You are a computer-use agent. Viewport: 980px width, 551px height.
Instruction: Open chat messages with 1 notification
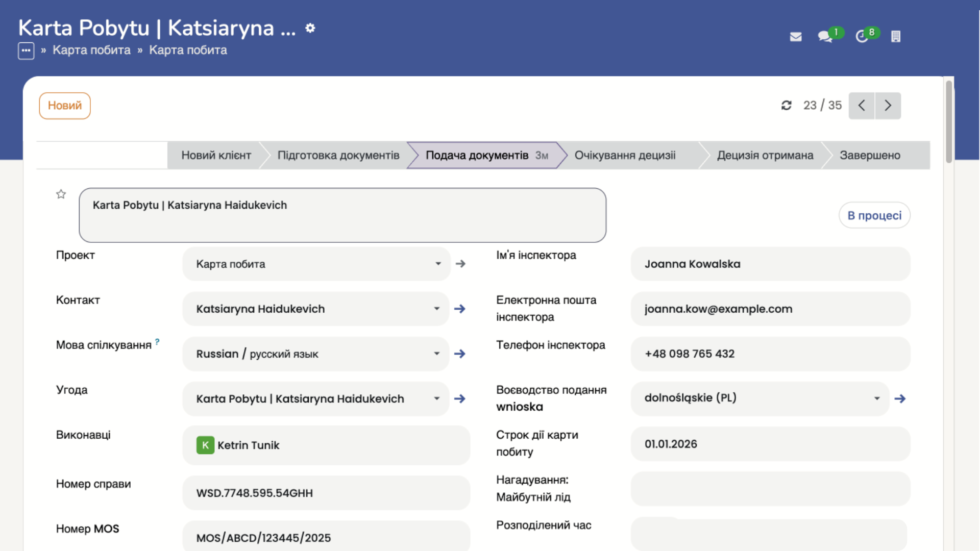point(825,37)
